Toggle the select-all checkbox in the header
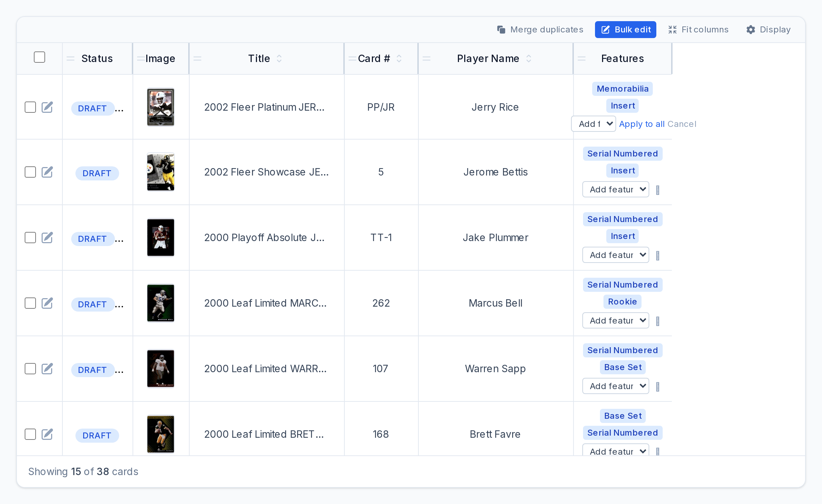822x504 pixels. (39, 57)
